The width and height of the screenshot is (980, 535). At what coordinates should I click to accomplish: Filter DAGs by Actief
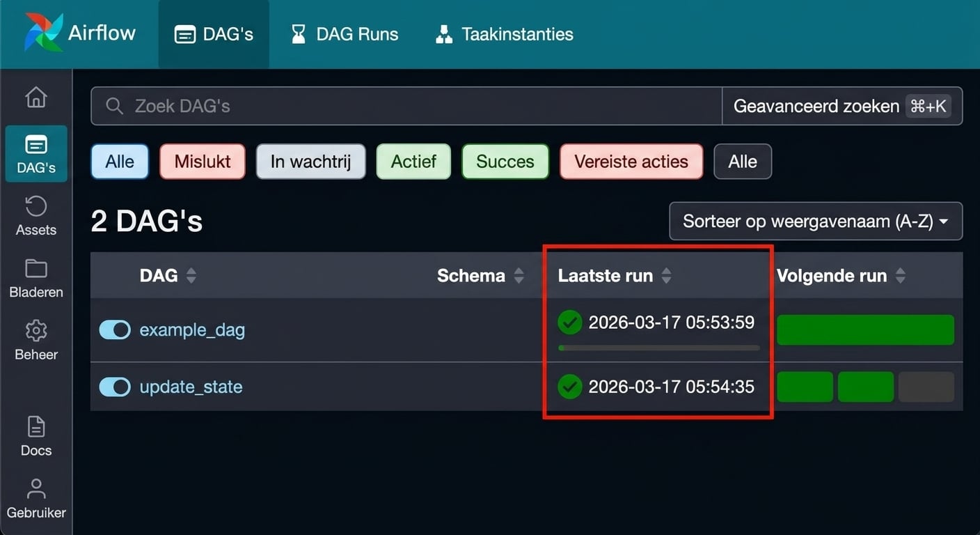pos(413,162)
